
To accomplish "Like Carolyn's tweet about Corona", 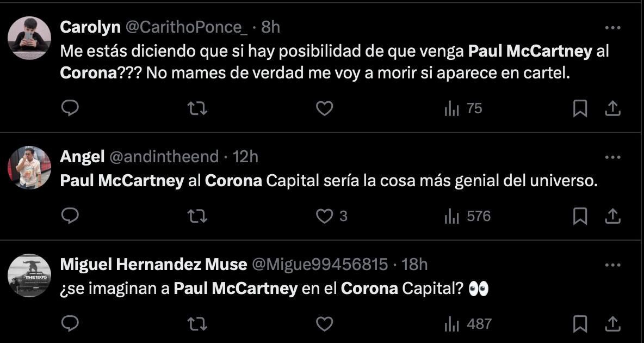I will pyautogui.click(x=324, y=109).
